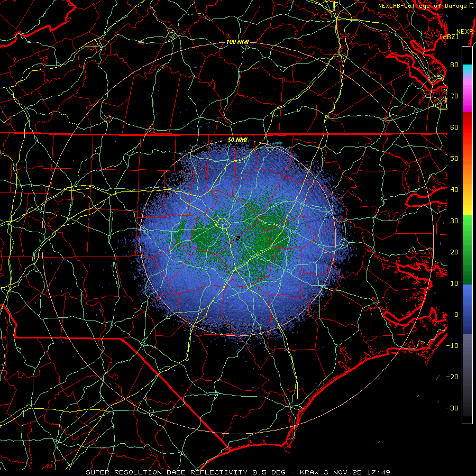Select the 50 NMI range ring label

pos(237,140)
